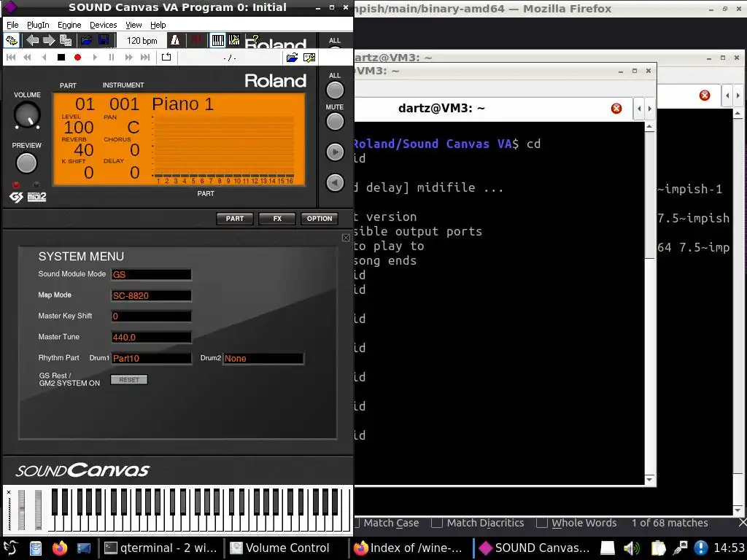Click the yellow question mark help icon

coord(255,39)
